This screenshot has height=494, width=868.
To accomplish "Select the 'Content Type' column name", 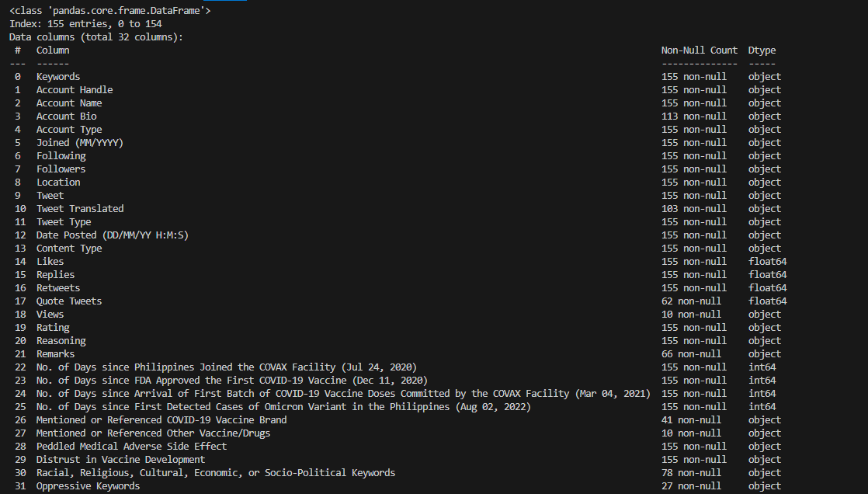I will (69, 249).
